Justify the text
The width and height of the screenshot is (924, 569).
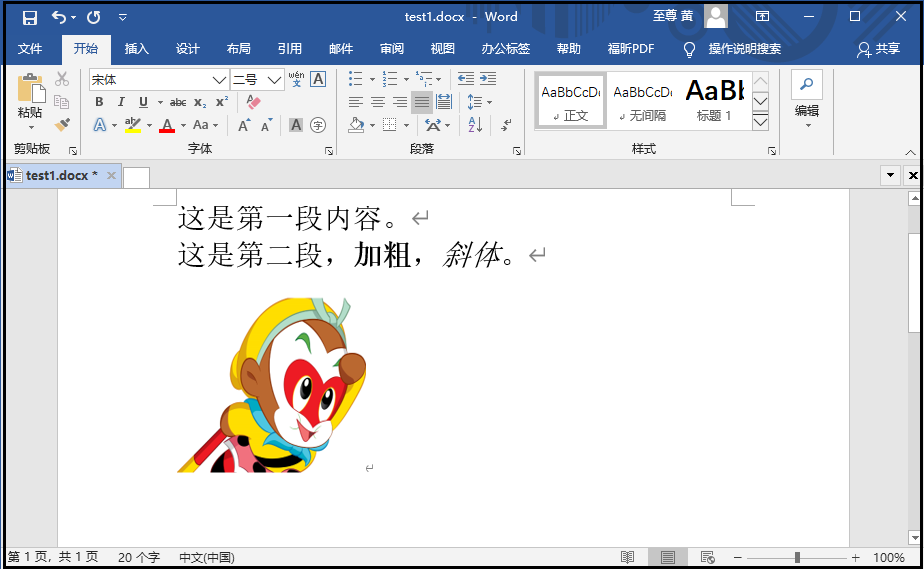tap(422, 102)
